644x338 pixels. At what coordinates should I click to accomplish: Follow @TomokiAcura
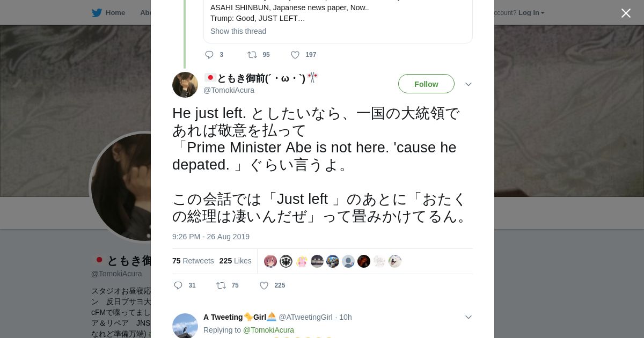(x=426, y=84)
